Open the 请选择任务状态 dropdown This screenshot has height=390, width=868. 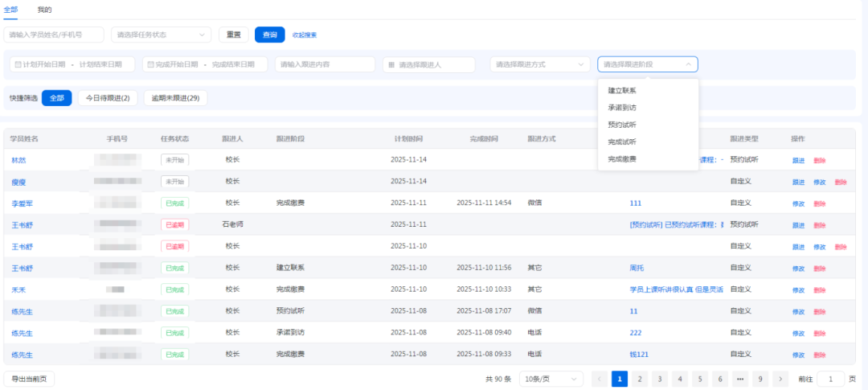161,35
